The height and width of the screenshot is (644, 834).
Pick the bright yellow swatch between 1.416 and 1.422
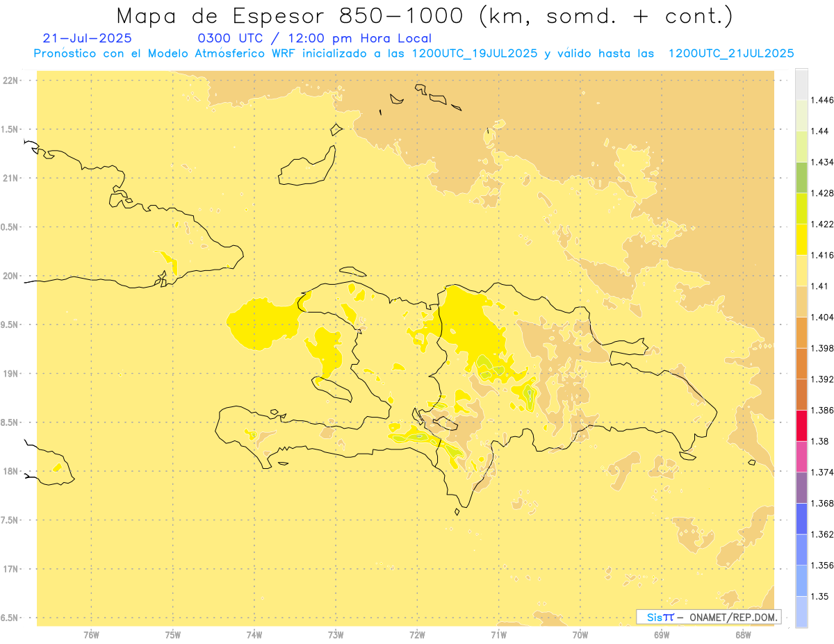coord(801,239)
